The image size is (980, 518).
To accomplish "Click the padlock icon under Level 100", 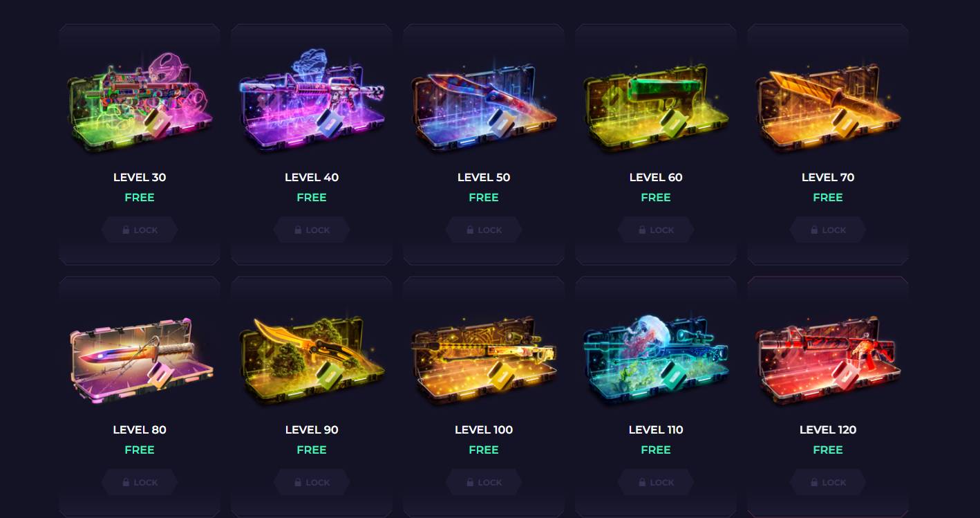I will point(470,482).
